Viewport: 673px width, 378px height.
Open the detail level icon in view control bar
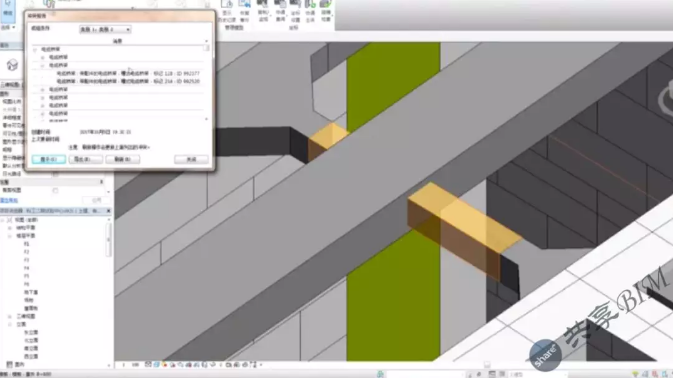pos(148,365)
